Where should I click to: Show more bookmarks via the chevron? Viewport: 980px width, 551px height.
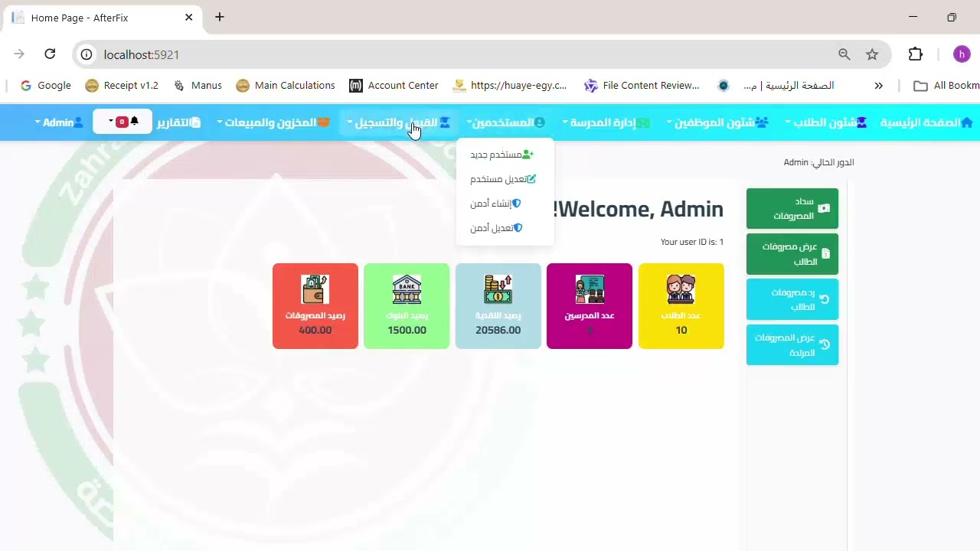(879, 86)
